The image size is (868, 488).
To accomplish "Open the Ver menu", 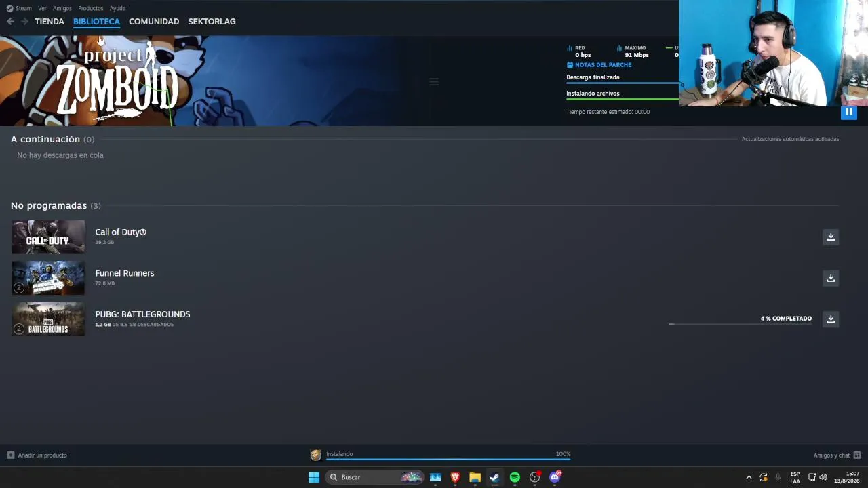I will coord(42,8).
